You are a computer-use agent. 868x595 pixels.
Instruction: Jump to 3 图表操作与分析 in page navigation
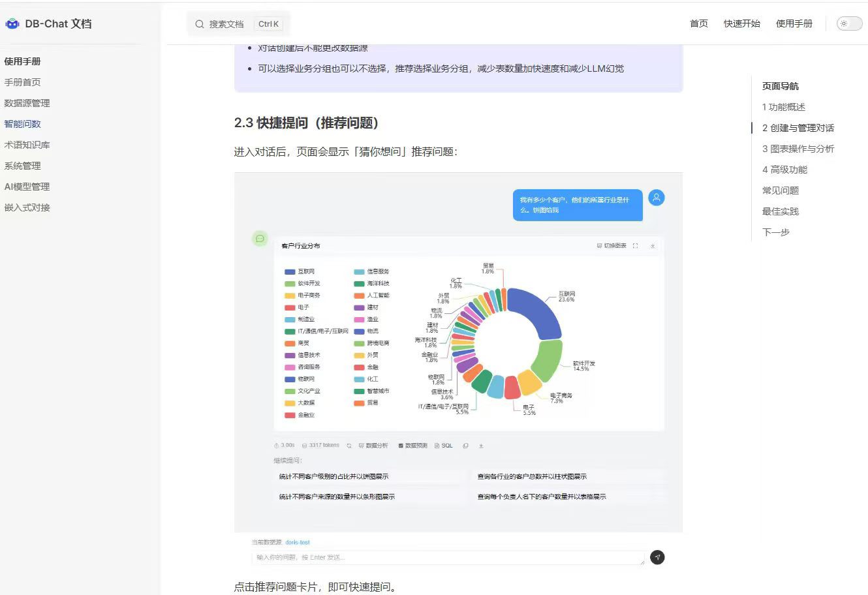click(798, 149)
